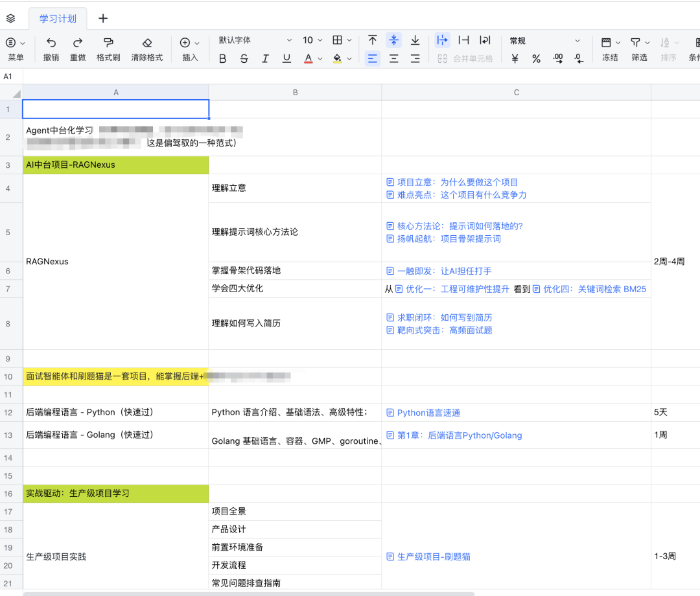Select the 2周-4周 duration cell
This screenshot has height=596, width=700.
coord(675,262)
